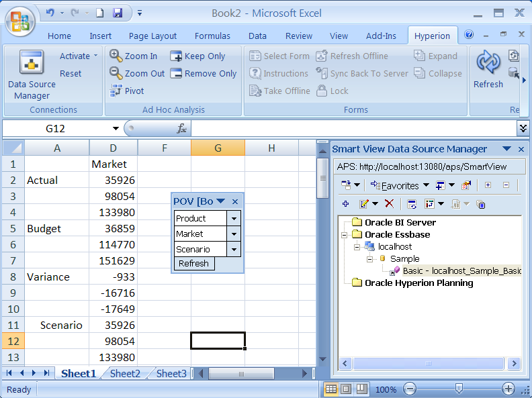Click the Reset connection button

71,74
